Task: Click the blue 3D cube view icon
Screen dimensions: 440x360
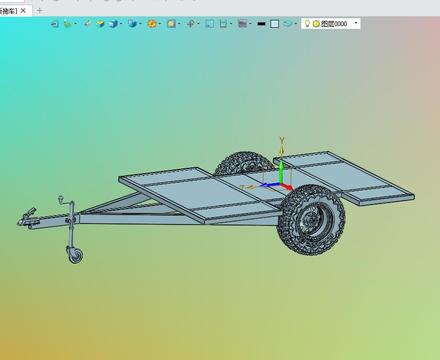Action: point(113,23)
